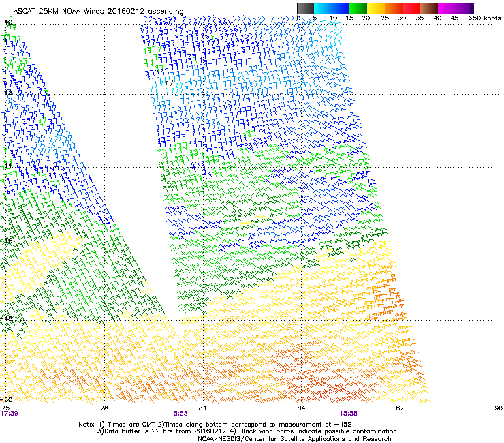Screen dimensions: 504x443
Task: Click the latitude label '-42'
Action: click(x=6, y=93)
